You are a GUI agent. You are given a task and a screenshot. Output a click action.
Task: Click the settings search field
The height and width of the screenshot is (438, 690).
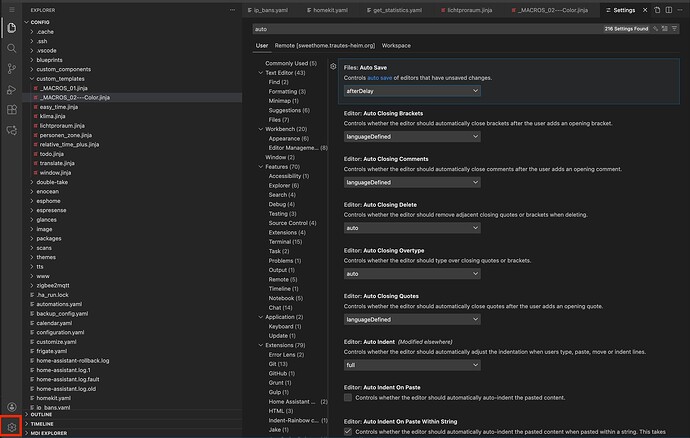(427, 29)
